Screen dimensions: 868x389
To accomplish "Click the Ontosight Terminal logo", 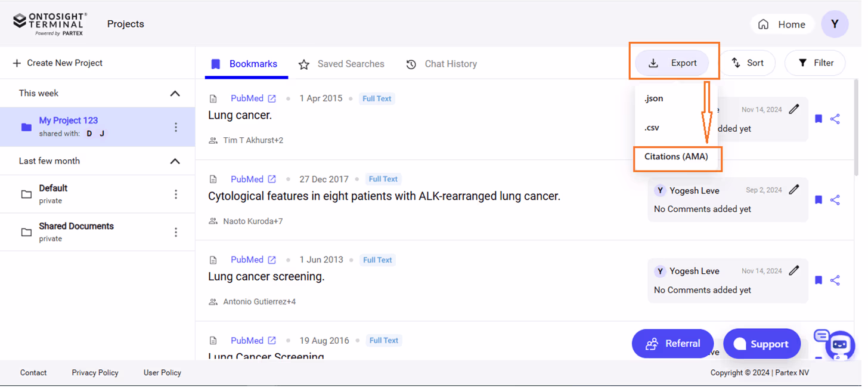I will click(x=49, y=23).
